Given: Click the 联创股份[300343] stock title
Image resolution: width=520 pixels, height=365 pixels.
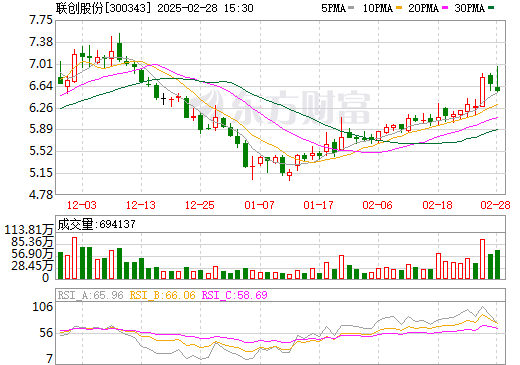Looking at the screenshot, I should pyautogui.click(x=103, y=8).
